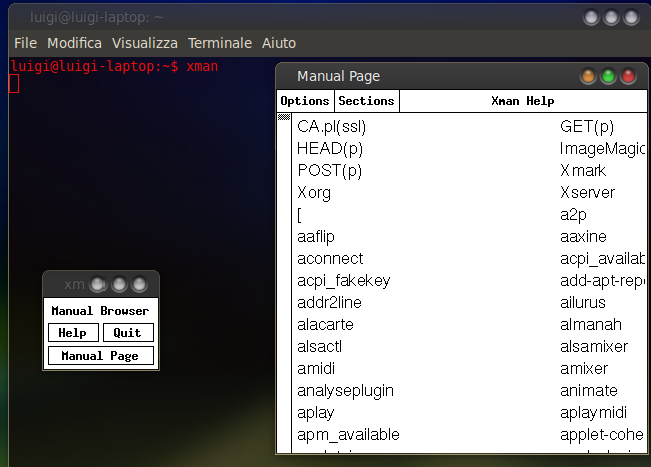The width and height of the screenshot is (651, 467).
Task: Open the acpi_available manual entry
Action: click(x=602, y=259)
